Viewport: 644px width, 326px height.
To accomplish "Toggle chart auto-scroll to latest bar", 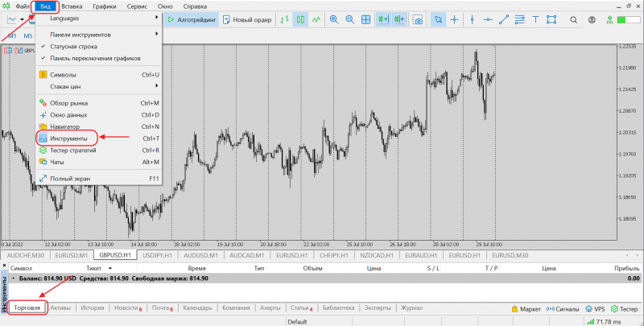I will [383, 19].
